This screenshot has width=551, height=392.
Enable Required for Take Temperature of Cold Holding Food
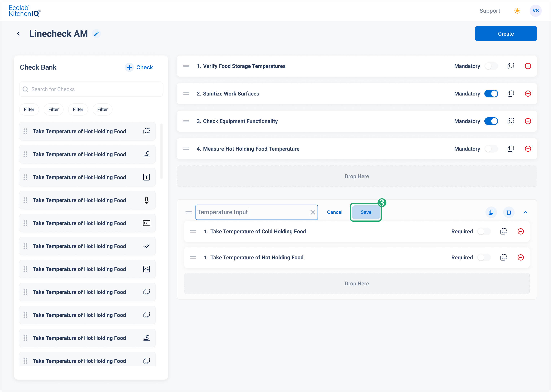[x=484, y=231]
